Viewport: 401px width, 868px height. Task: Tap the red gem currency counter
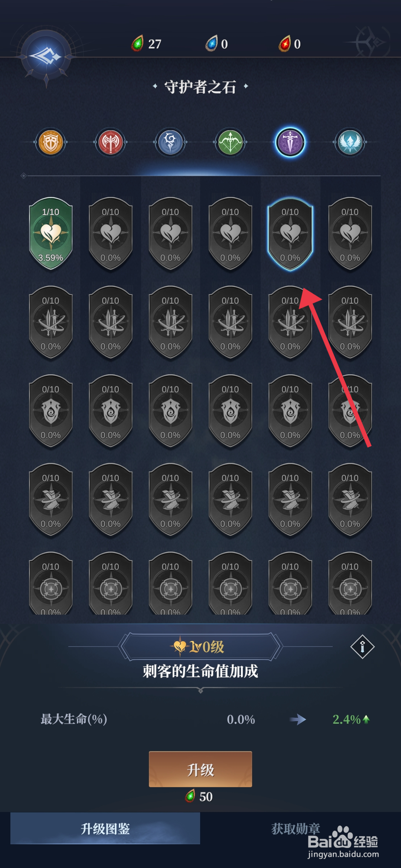pos(290,44)
